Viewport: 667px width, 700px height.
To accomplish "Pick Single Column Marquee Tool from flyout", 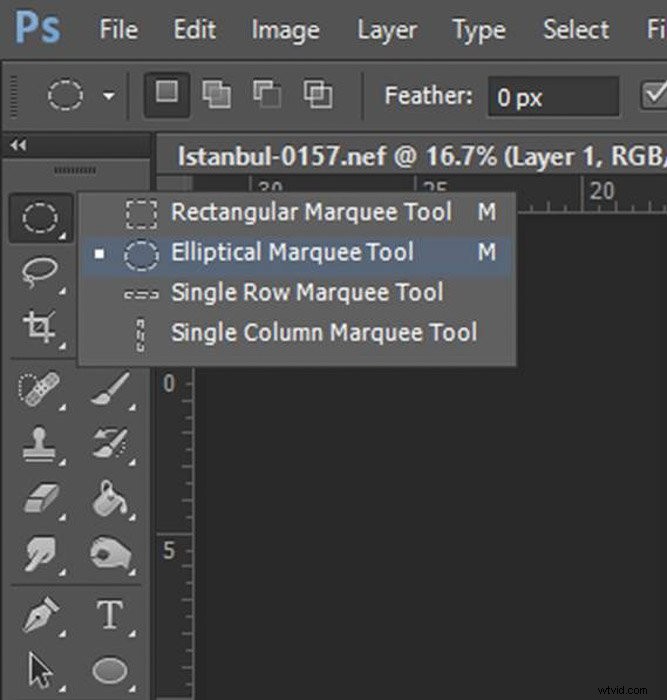I will pos(297,333).
